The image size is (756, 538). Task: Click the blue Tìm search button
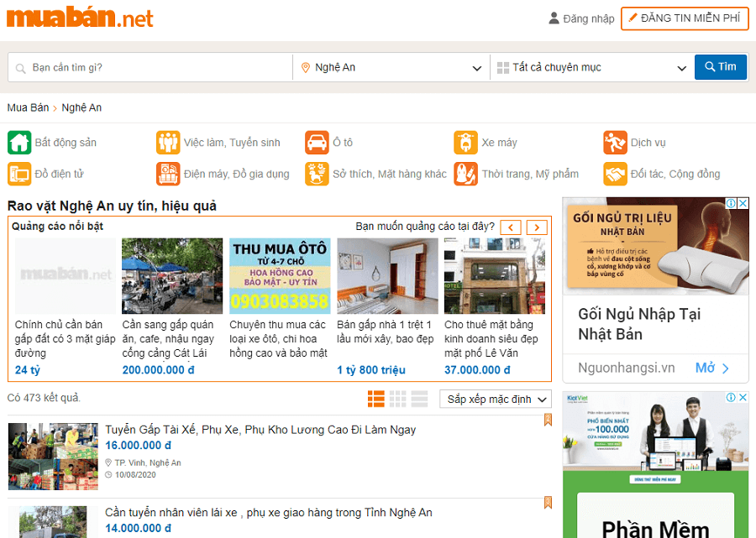pos(721,67)
